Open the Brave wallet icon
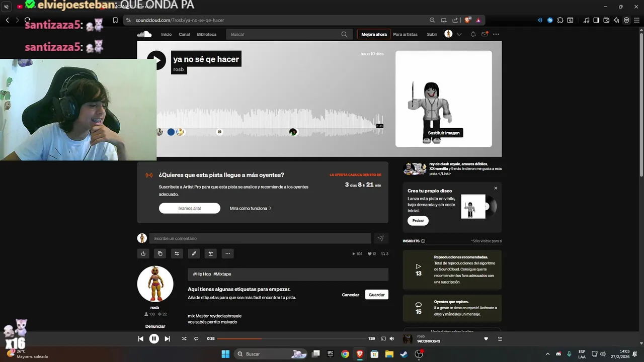The width and height of the screenshot is (644, 362). [606, 20]
